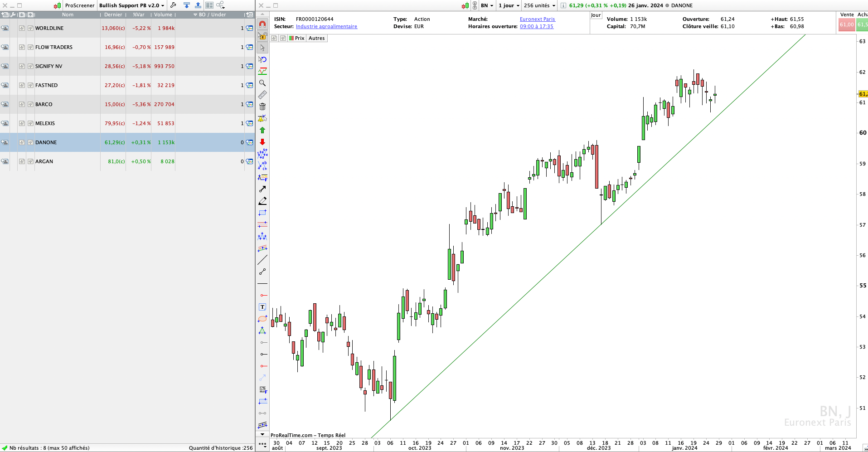The width and height of the screenshot is (868, 452).
Task: Click the BO / Under sort arrow header
Action: (x=210, y=15)
